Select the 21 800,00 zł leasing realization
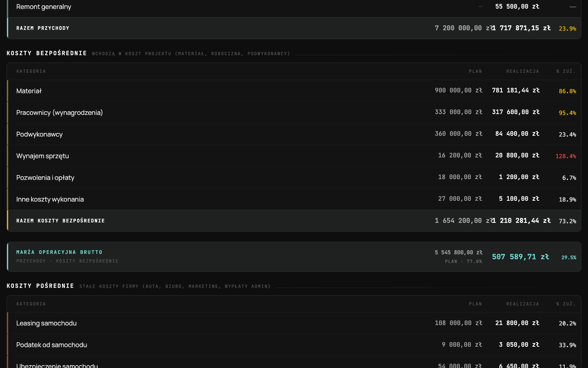Viewport: 588px width, 368px height. pos(517,323)
